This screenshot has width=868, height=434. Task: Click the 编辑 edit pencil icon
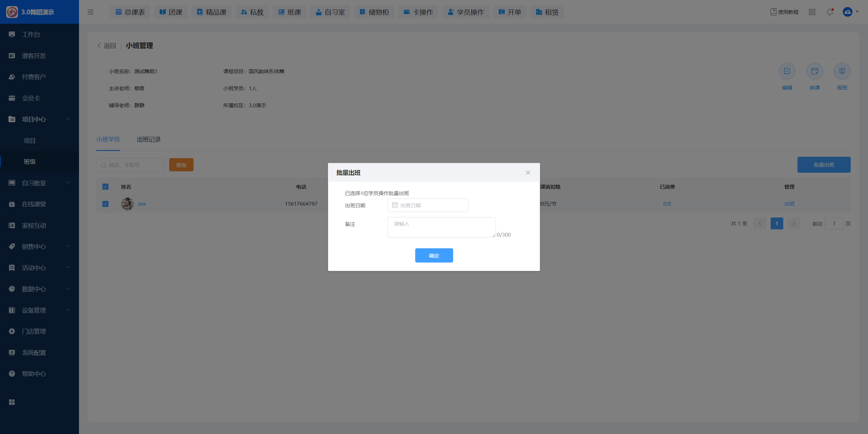click(x=787, y=71)
